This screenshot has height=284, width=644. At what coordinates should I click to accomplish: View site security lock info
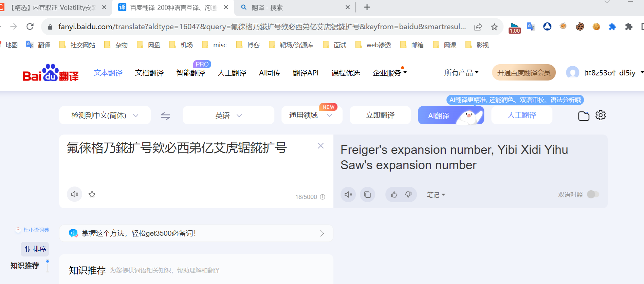(x=50, y=27)
